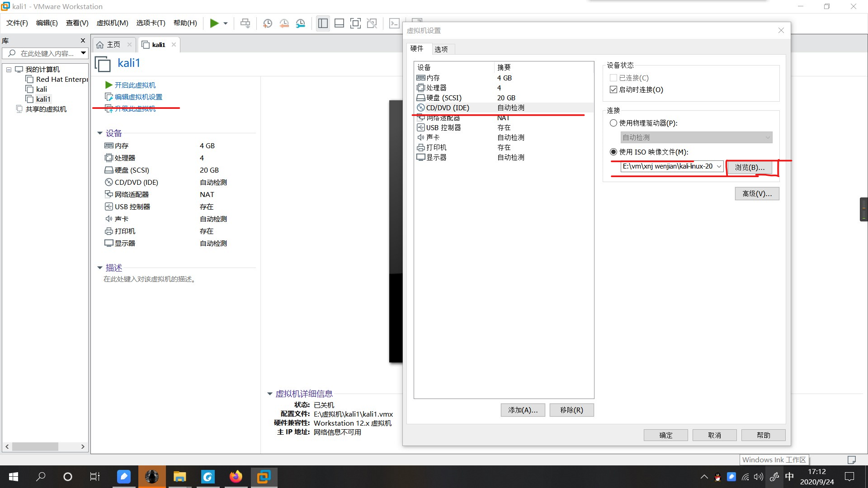
Task: Select 使用 ISO 映像文件(M) radio button
Action: tap(613, 152)
